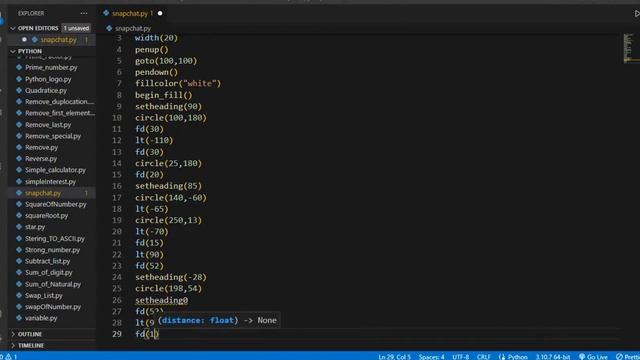Open simpleInterest.py file

click(x=50, y=182)
